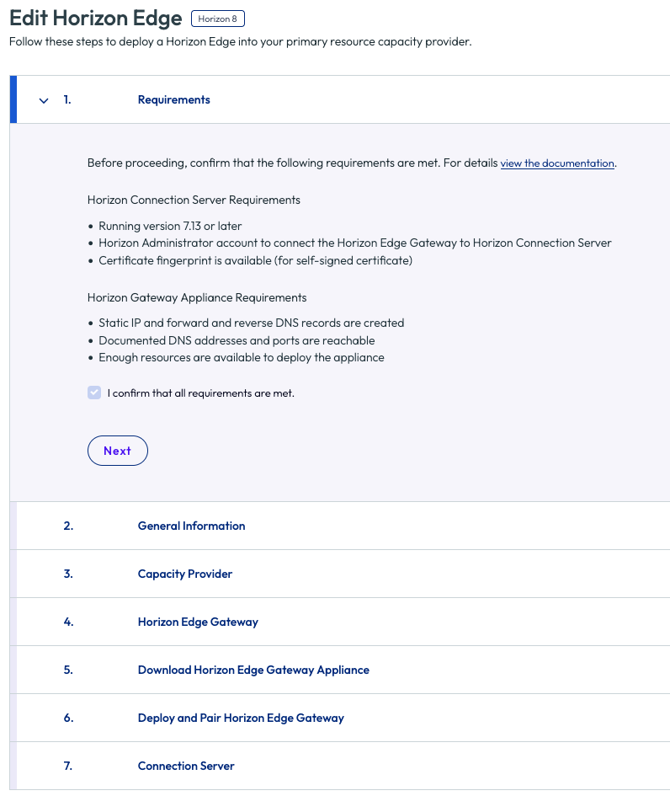Image resolution: width=670 pixels, height=812 pixels.
Task: Expand step 3 Capacity Provider
Action: coord(184,574)
